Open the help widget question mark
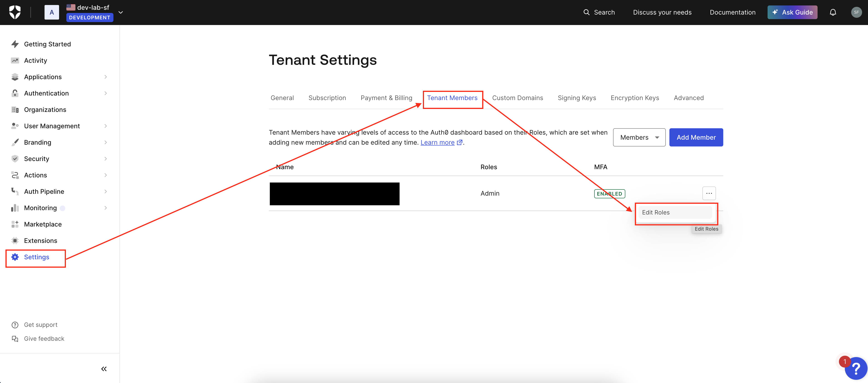Viewport: 868px width, 383px height. click(856, 368)
